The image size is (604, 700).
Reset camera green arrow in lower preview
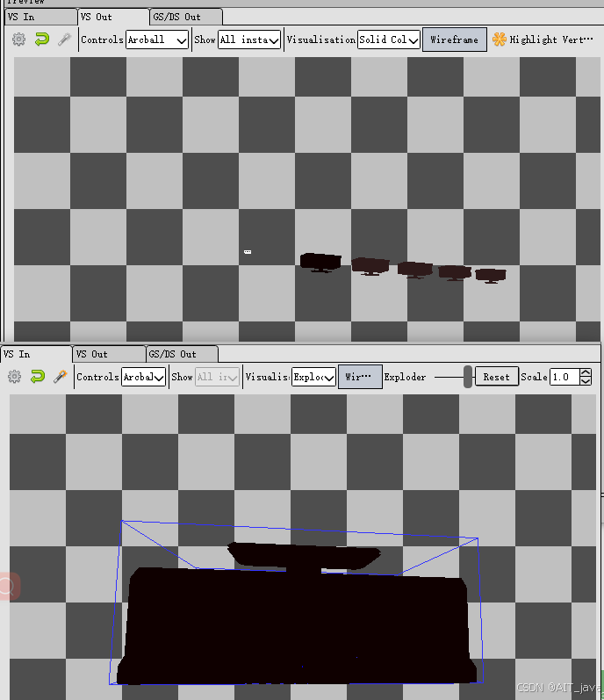point(38,377)
